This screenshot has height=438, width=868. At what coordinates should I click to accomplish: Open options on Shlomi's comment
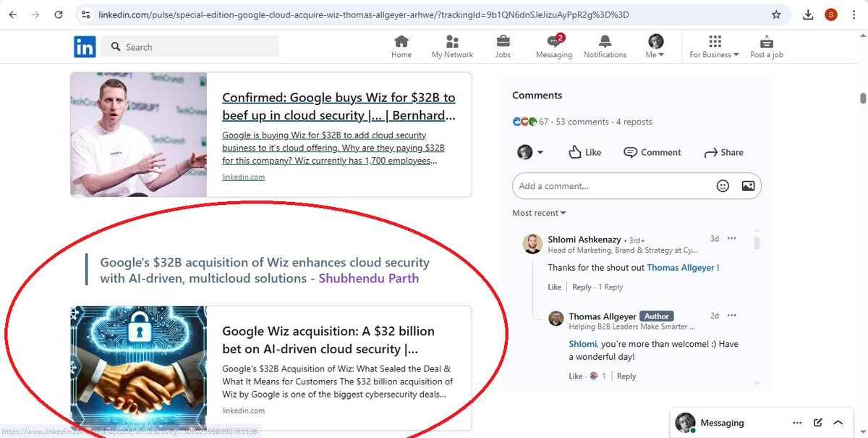(732, 238)
